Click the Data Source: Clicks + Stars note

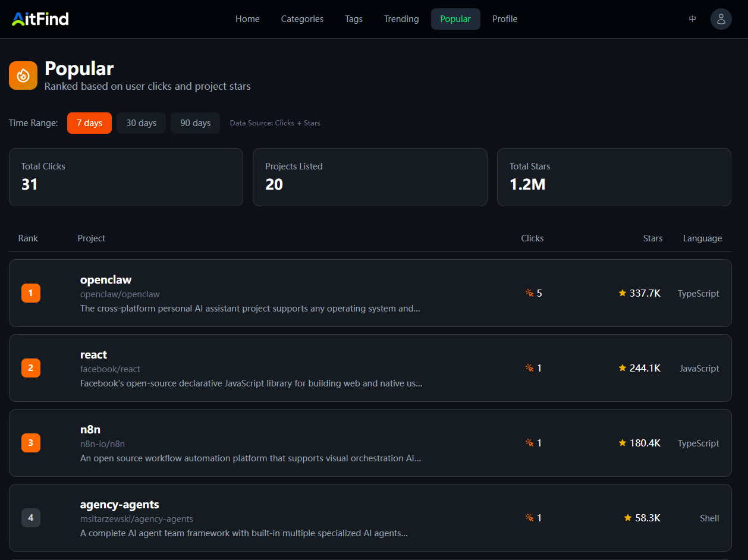(x=275, y=123)
